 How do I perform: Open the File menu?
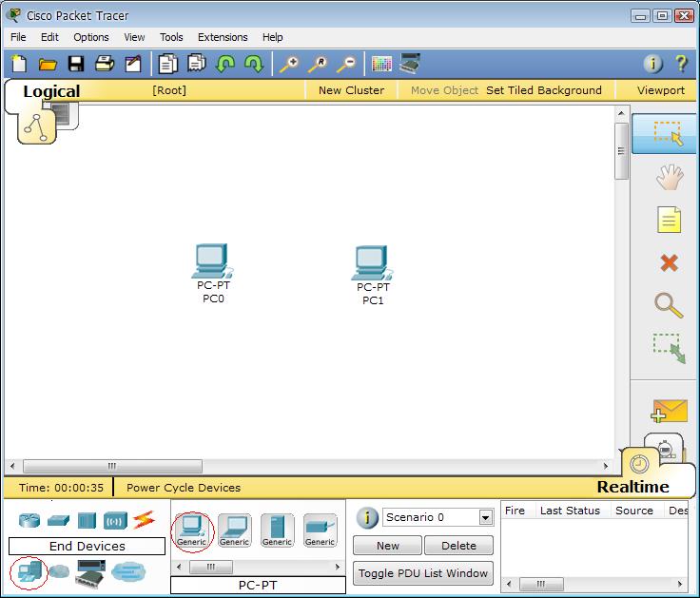pos(18,37)
